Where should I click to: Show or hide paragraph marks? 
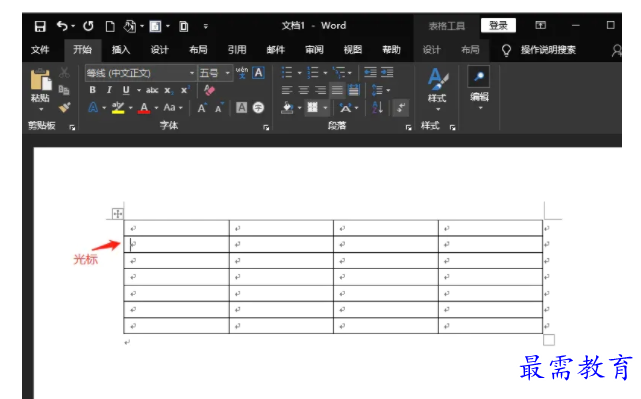(x=401, y=108)
